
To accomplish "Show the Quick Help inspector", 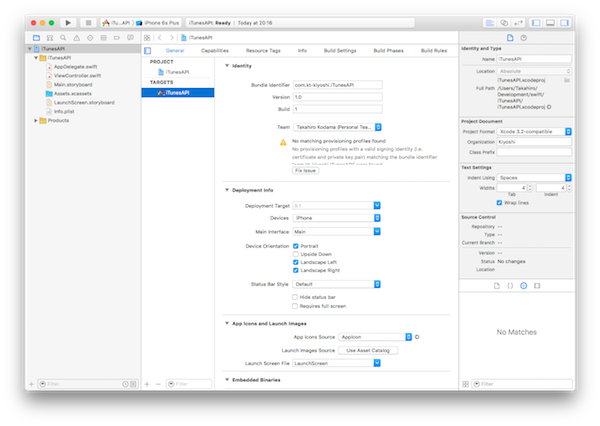I will coord(523,38).
